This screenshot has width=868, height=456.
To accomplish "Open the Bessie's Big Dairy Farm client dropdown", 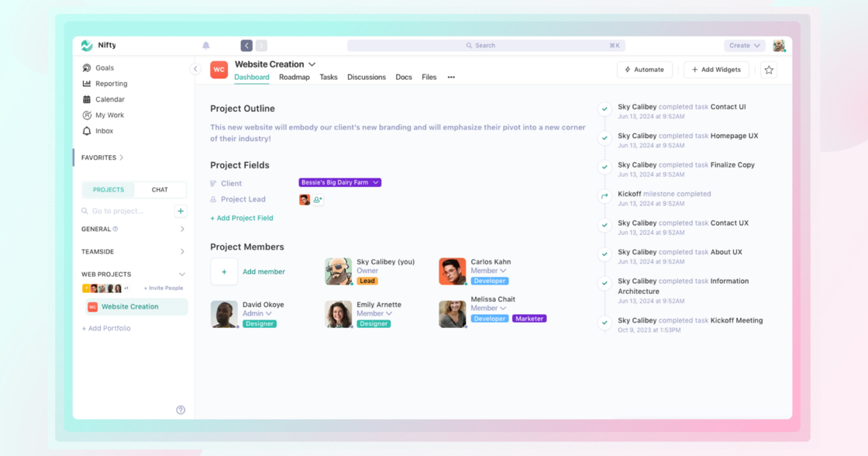I will pos(339,183).
